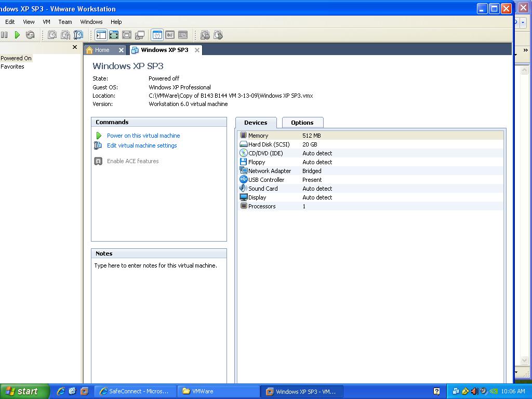Select the CD/DVD (IDE) device row
Viewport: 532px width, 399px height.
coord(371,153)
